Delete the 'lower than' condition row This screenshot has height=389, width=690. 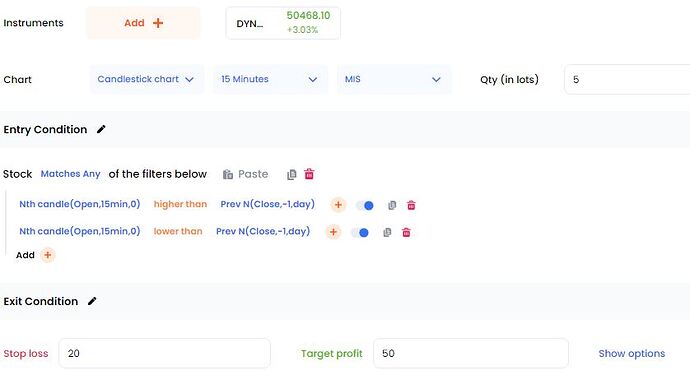[x=406, y=232]
